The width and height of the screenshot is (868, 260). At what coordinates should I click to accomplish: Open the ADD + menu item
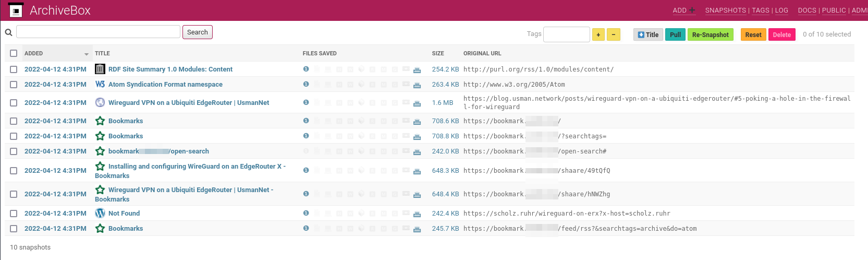click(684, 10)
